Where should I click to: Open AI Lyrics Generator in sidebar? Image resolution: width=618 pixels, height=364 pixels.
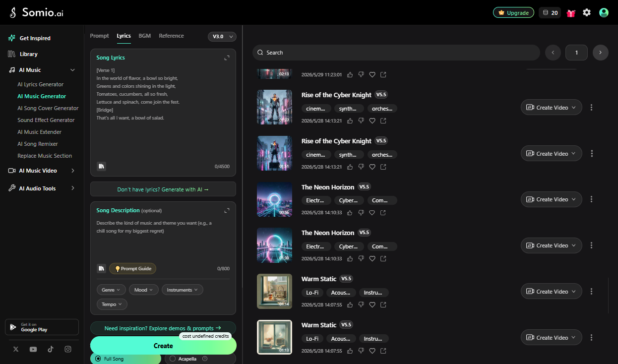click(41, 84)
